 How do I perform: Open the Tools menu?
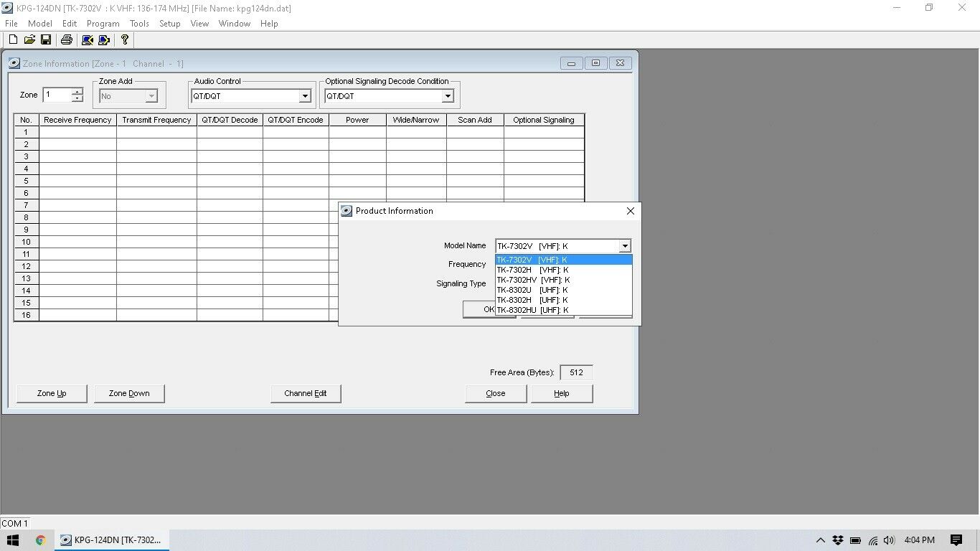pyautogui.click(x=139, y=24)
